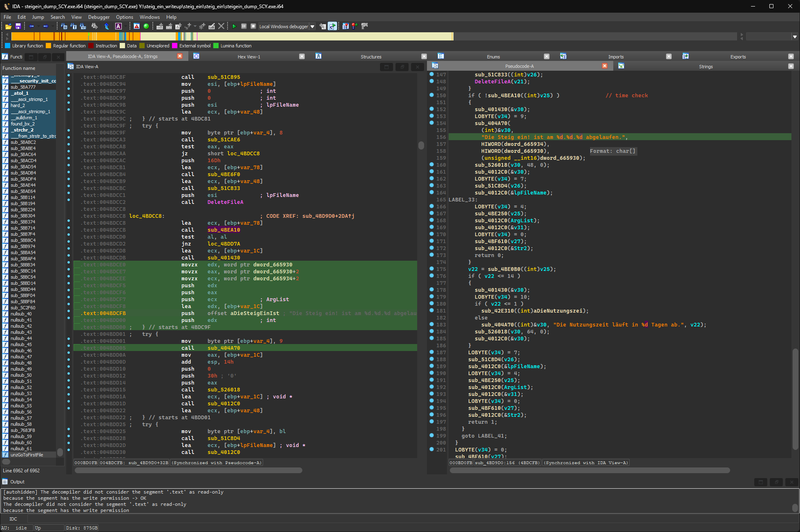Click the X cancel toolbar icon
This screenshot has width=800, height=532.
tap(221, 26)
